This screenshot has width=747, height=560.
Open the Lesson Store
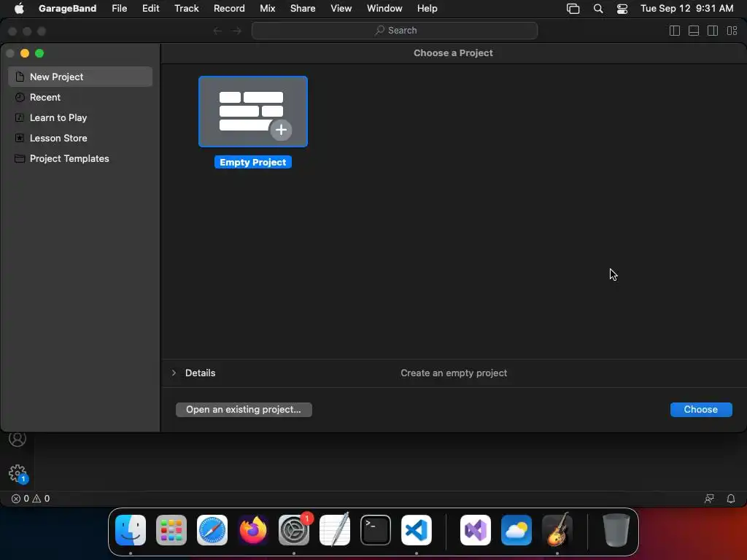pyautogui.click(x=80, y=138)
